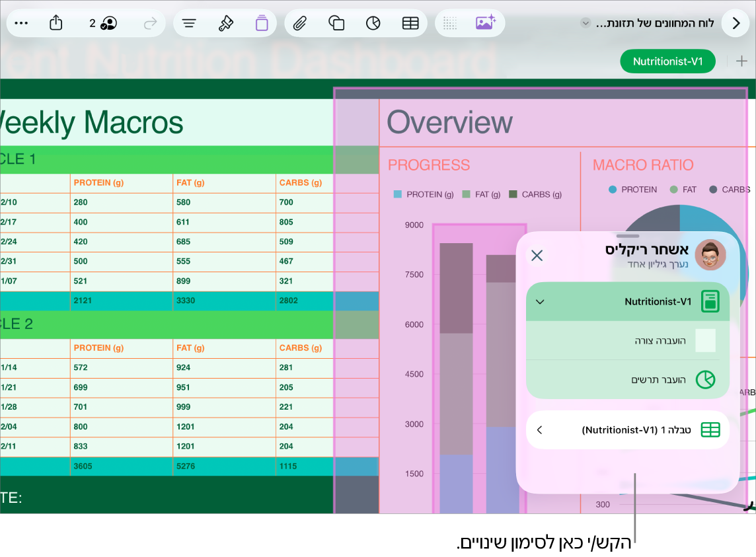Screen dimensions: 756x557
Task: Expand the document title dropdown chevron
Action: pos(586,22)
